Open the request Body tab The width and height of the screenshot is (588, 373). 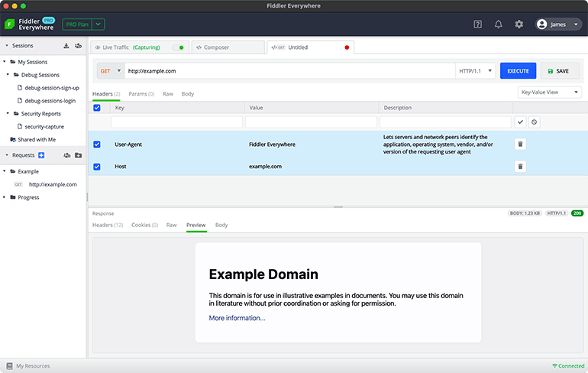[x=188, y=94]
